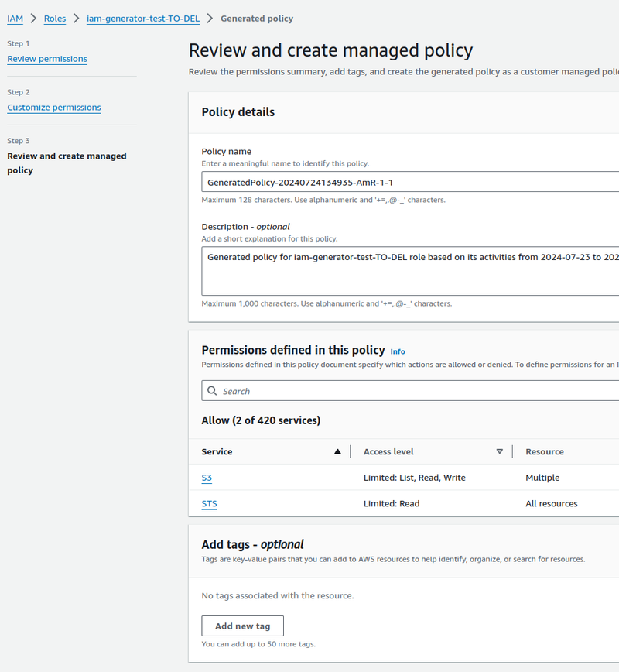Go back to Customize permissions step

tap(54, 107)
